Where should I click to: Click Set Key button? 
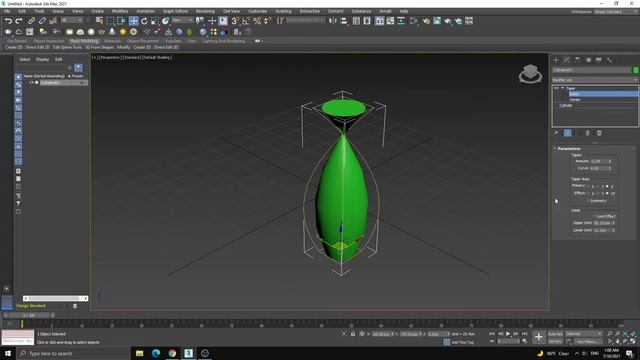555,341
